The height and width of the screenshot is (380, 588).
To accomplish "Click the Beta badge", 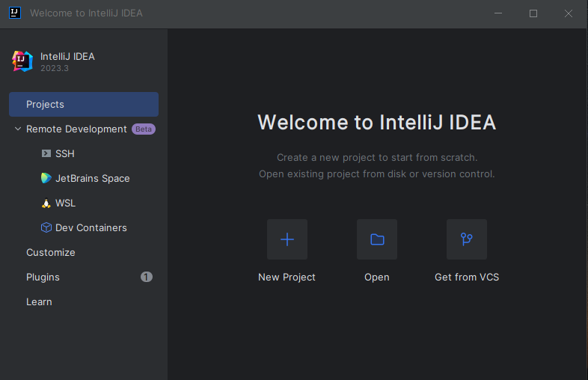I will point(144,129).
